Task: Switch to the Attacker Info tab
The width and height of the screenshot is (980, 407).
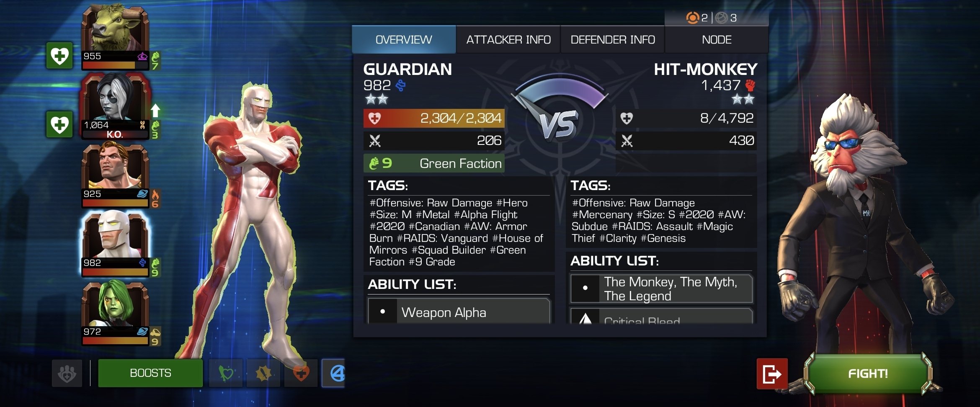Action: pyautogui.click(x=508, y=40)
